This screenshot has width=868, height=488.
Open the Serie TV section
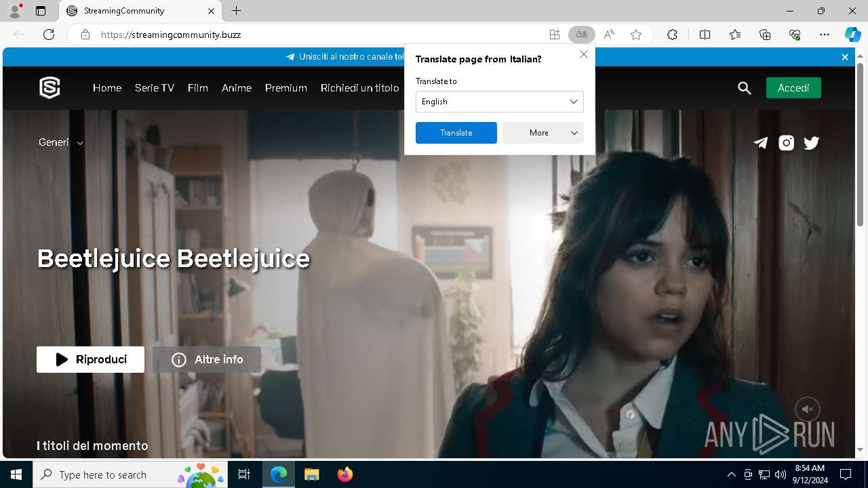coord(155,88)
